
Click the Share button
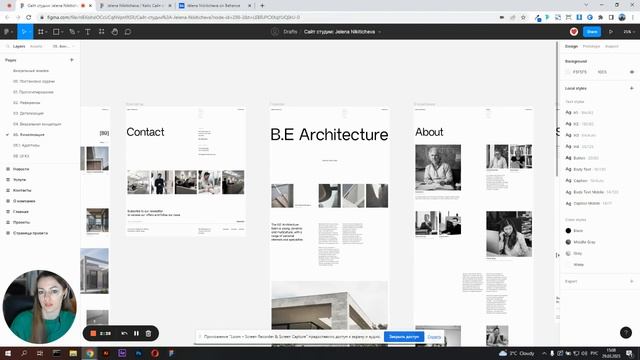pos(592,32)
